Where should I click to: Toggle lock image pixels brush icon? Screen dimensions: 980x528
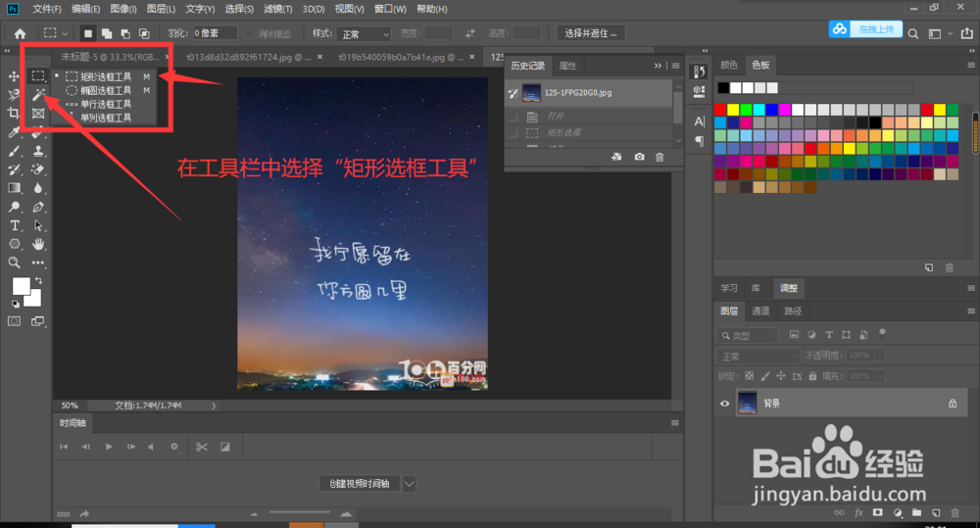765,376
